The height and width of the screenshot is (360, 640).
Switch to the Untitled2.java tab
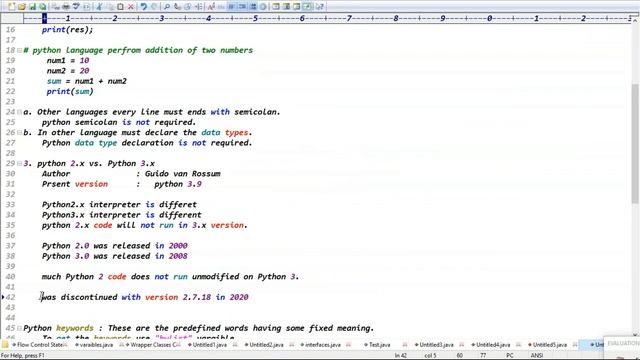click(266, 345)
